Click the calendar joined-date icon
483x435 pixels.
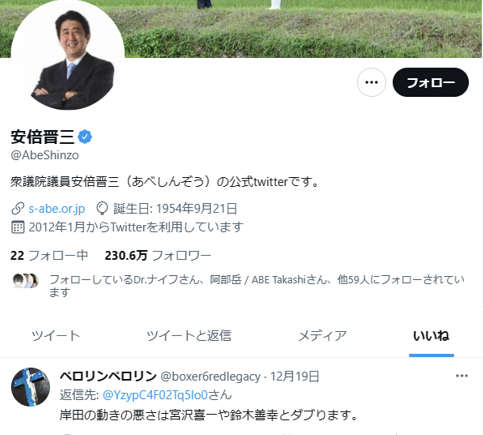tap(18, 227)
